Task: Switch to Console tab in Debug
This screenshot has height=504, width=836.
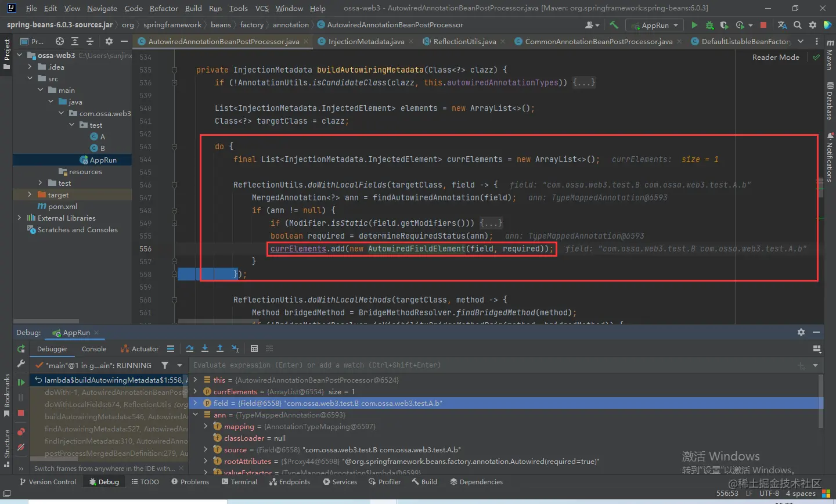Action: coord(94,349)
